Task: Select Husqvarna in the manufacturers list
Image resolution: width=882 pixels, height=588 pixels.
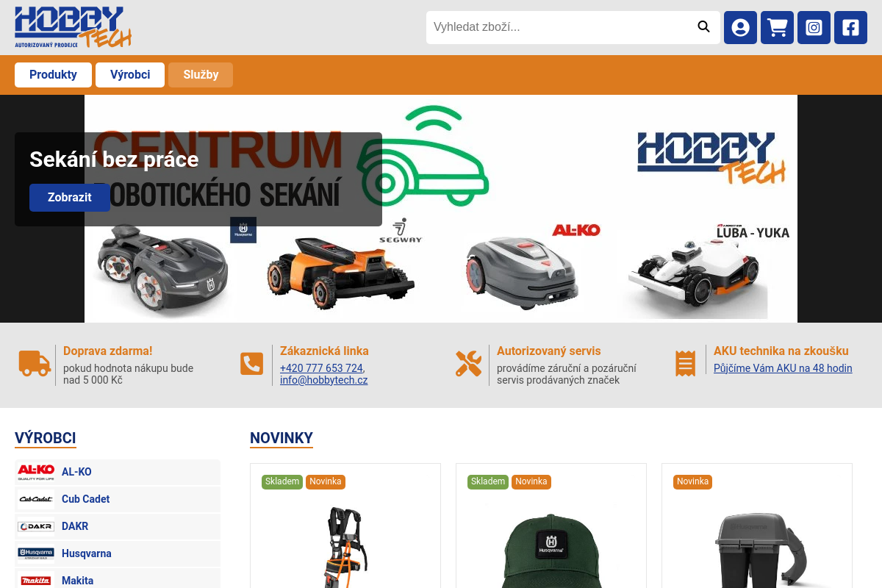Action: click(x=118, y=553)
